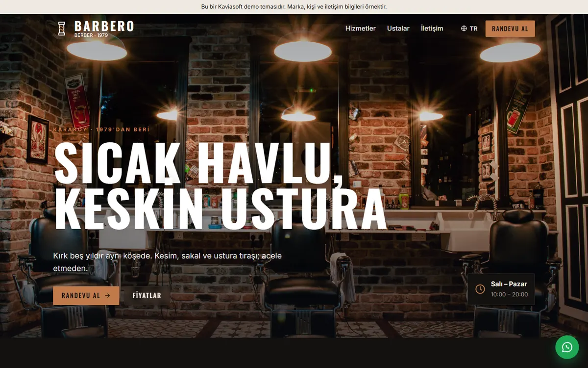The image size is (588, 368).
Task: Click the BERBER · 1979 subtitle under logo
Action: point(91,35)
